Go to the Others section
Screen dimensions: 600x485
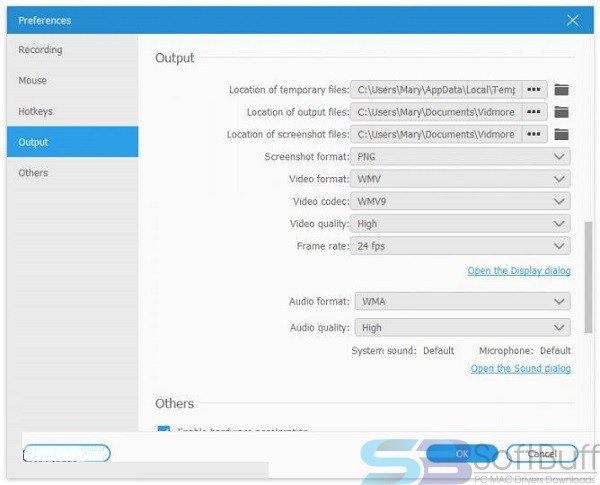point(72,173)
